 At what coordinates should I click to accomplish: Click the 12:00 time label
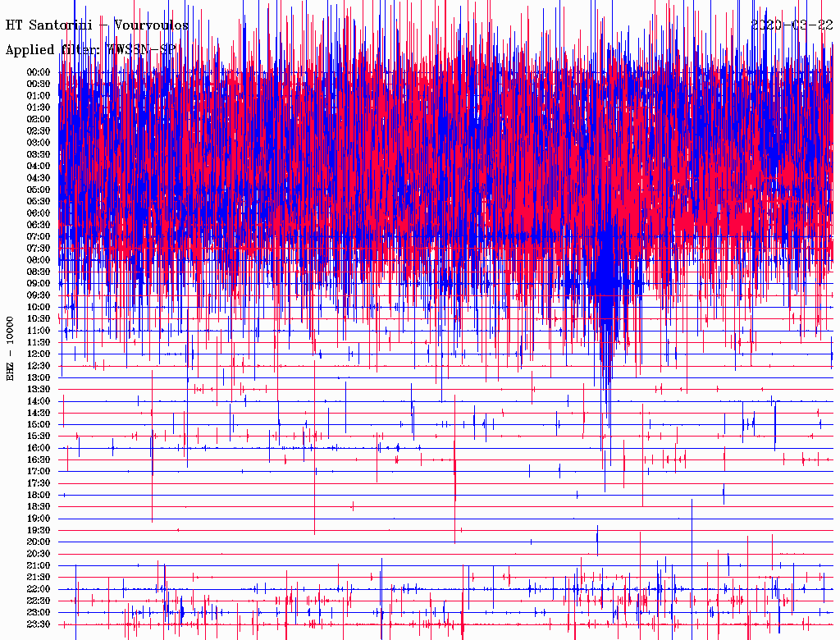click(x=39, y=354)
